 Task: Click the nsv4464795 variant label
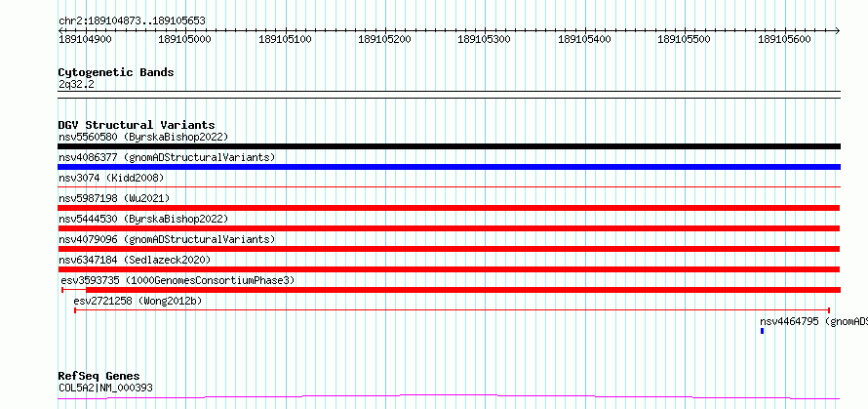click(813, 321)
